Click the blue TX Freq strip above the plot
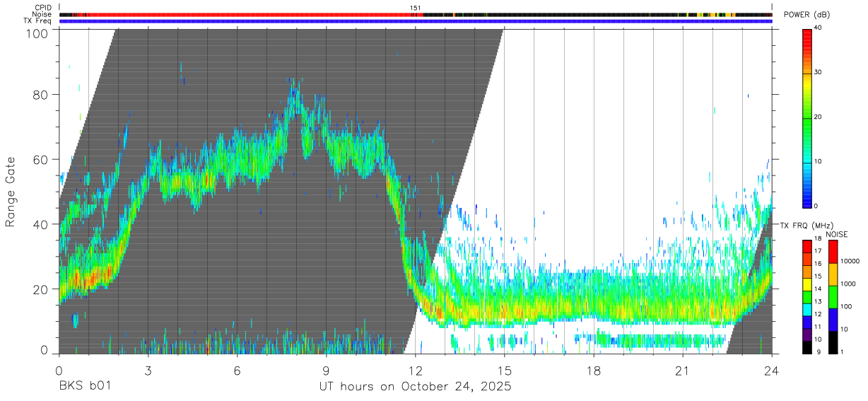Screen dimensions: 868x401 (415, 21)
